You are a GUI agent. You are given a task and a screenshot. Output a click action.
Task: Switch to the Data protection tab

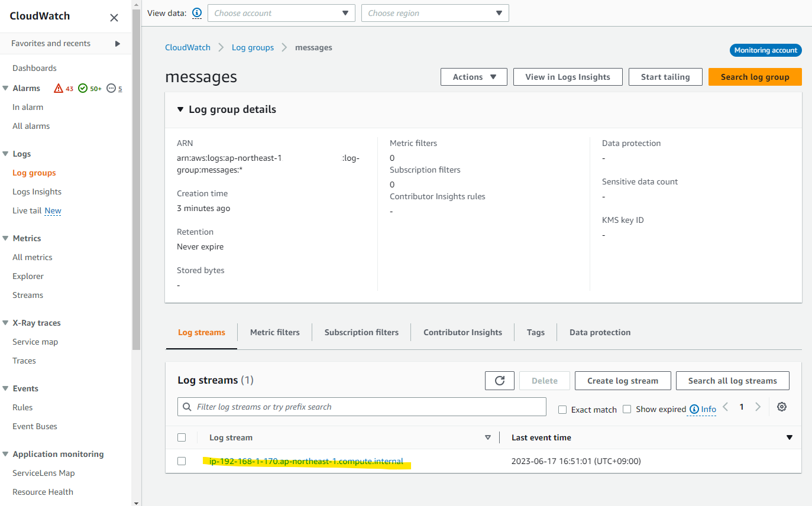point(600,332)
